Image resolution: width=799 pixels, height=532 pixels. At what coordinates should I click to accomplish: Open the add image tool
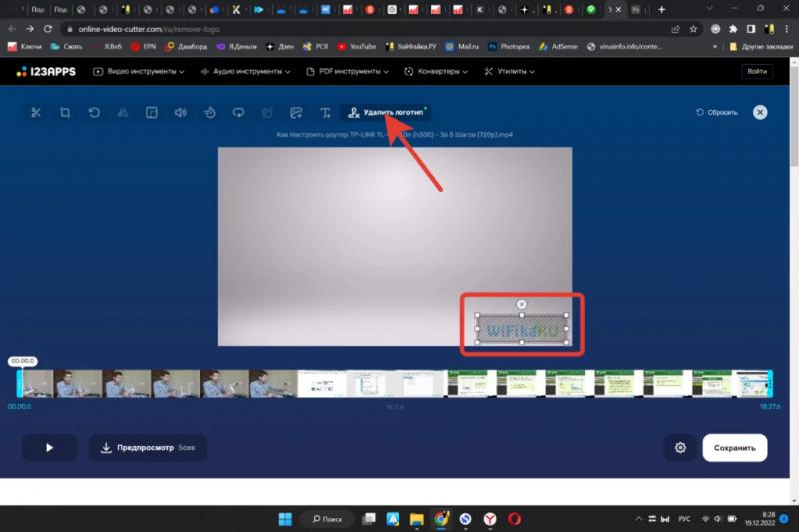296,113
